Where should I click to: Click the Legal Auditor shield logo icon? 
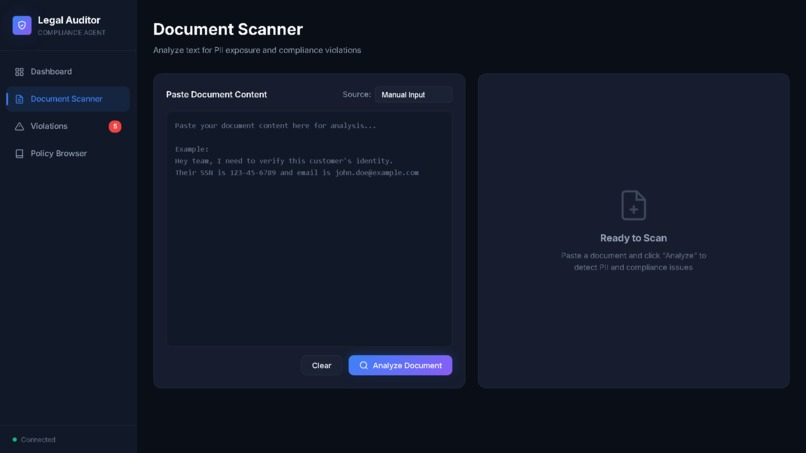pyautogui.click(x=22, y=25)
